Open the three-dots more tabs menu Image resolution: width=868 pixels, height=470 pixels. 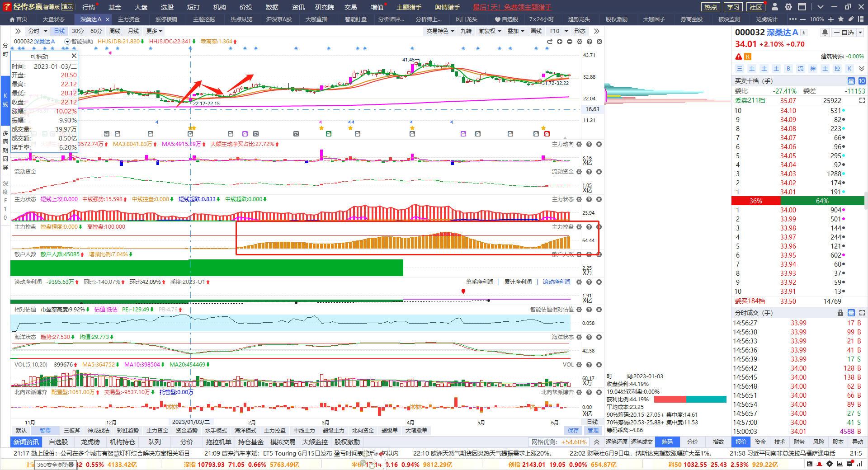[x=793, y=19]
